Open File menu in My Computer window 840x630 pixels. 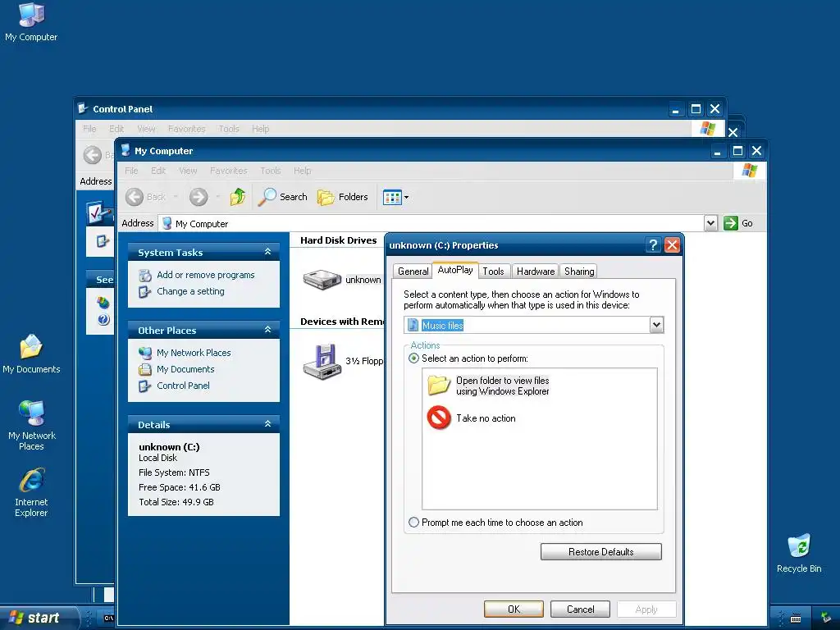131,171
